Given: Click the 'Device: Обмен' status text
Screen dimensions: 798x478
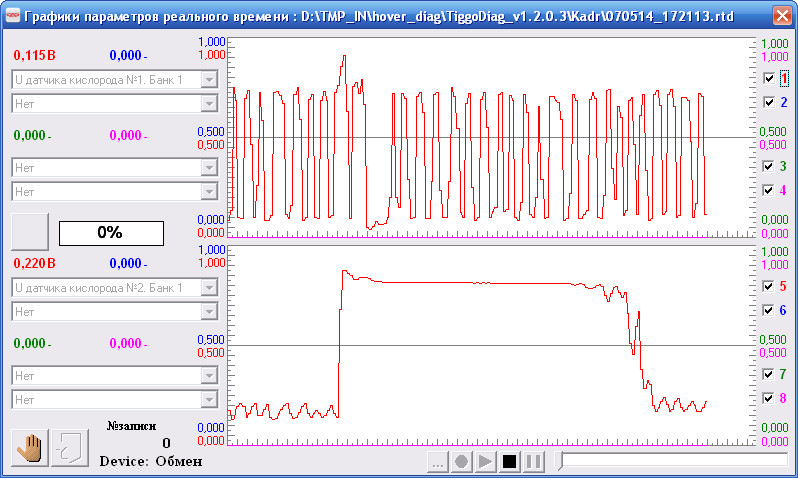Looking at the screenshot, I should point(151,461).
